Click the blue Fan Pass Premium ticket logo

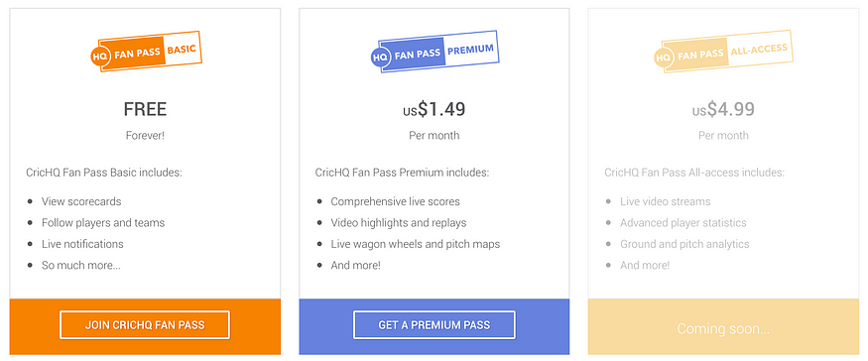pos(435,51)
